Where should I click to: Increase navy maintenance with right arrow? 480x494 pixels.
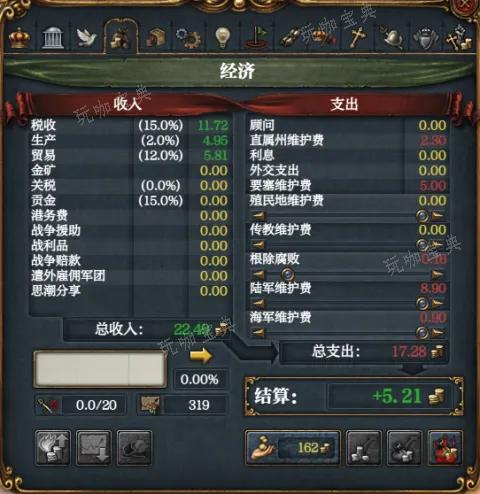coord(438,333)
